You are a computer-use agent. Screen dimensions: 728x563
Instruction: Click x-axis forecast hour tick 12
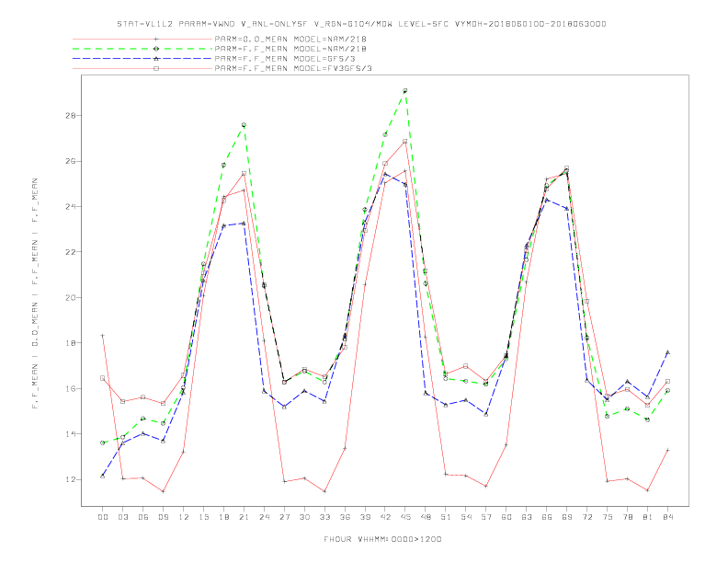point(184,517)
